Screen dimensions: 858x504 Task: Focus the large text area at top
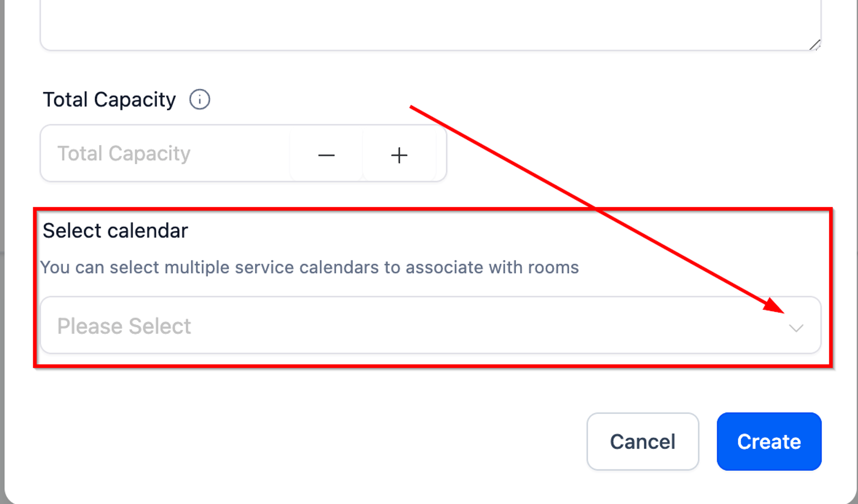pyautogui.click(x=430, y=24)
